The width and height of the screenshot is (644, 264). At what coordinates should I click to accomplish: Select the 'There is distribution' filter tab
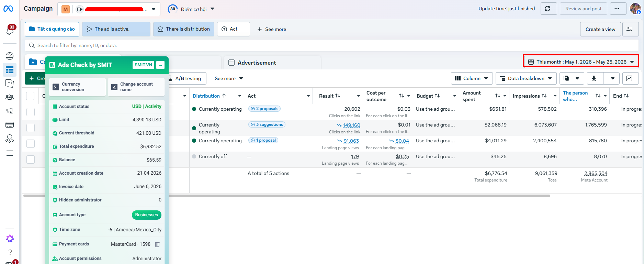tap(184, 29)
